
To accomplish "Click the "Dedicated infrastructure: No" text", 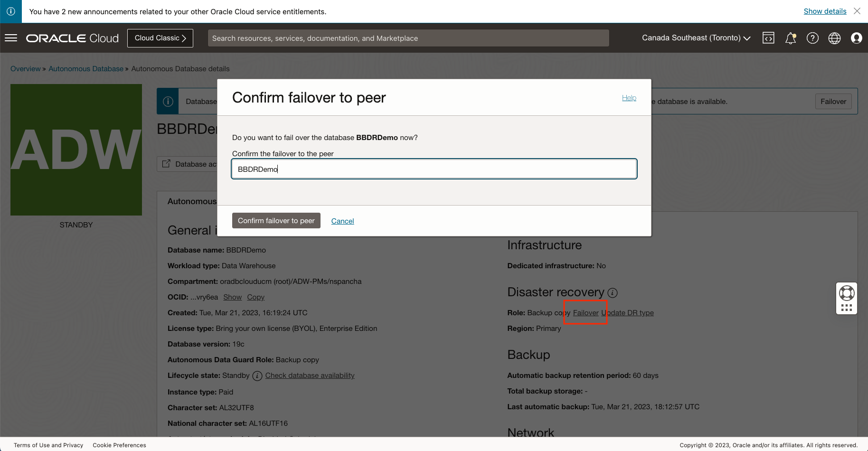I will point(557,266).
